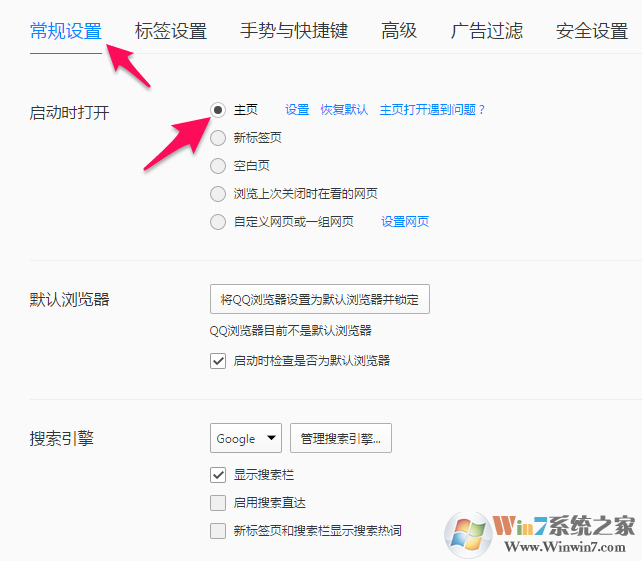Click 将QQ浏览器设置为默认浏览器并锁定 button
This screenshot has height=561, width=642.
[x=320, y=299]
